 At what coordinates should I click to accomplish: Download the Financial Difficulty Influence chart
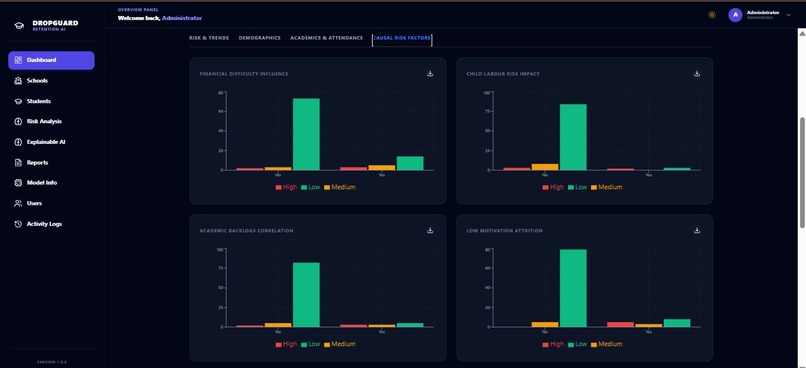[x=430, y=73]
